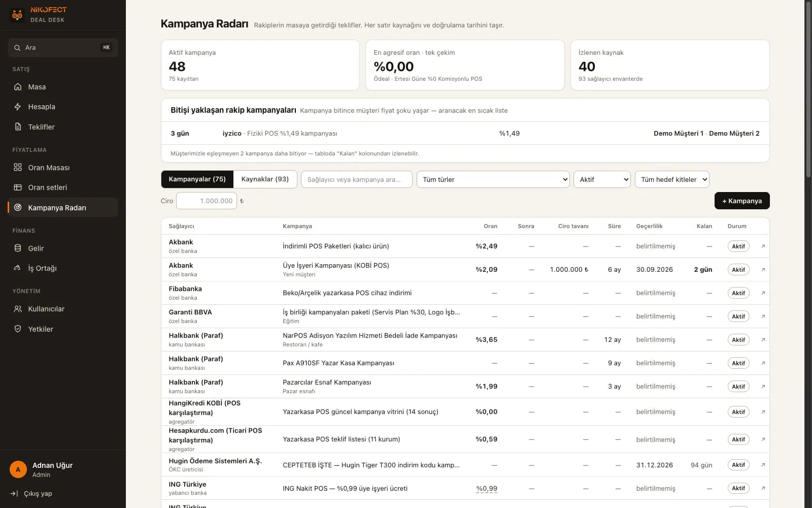Click the Ciro amount input field
The height and width of the screenshot is (508, 812).
[207, 201]
